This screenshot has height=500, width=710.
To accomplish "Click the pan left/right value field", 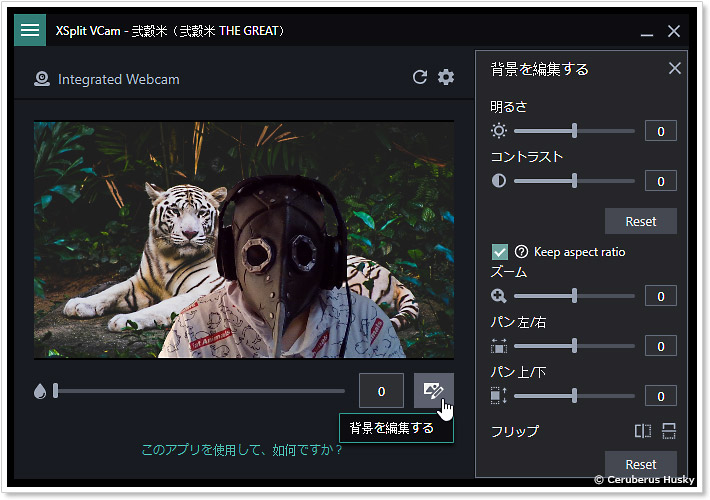I will 661,346.
